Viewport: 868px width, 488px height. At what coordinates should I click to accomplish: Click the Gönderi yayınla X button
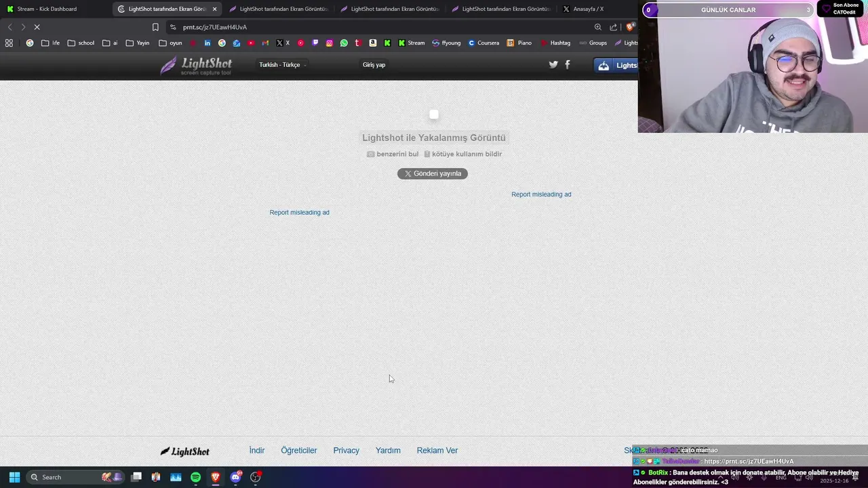pyautogui.click(x=433, y=174)
